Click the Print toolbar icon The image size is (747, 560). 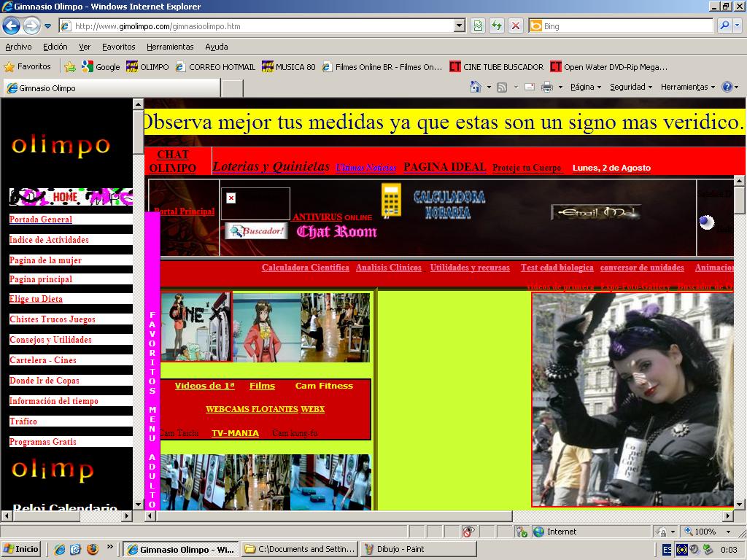(x=547, y=87)
